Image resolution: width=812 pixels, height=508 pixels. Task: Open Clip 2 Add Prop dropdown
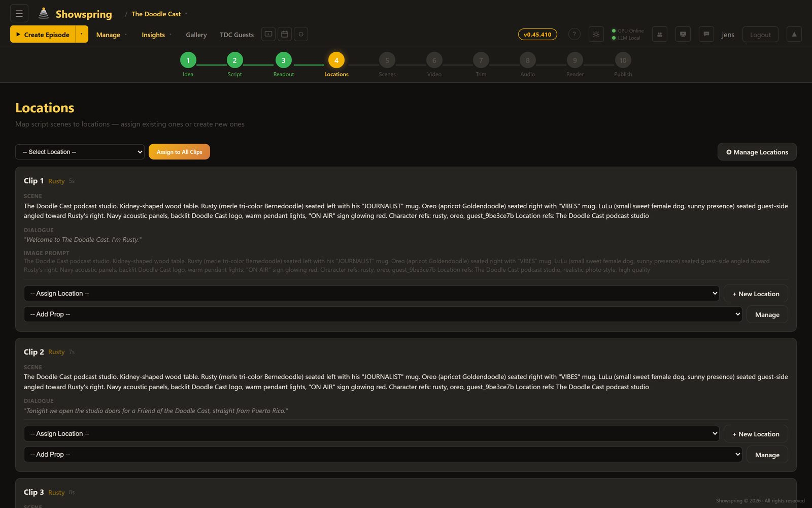(x=383, y=454)
